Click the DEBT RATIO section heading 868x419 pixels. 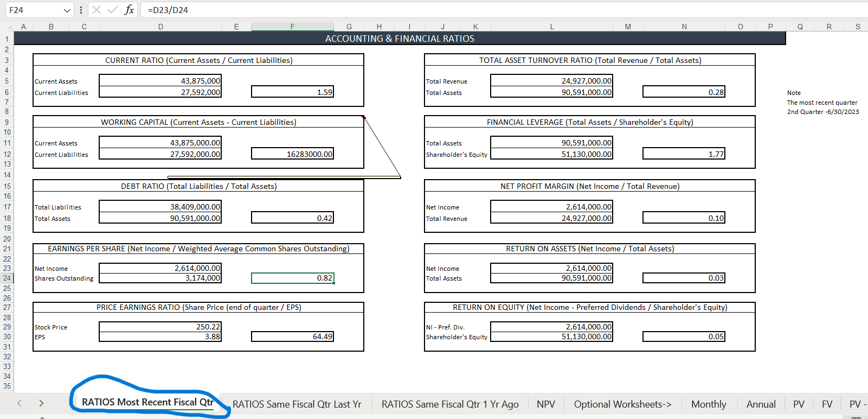[198, 186]
